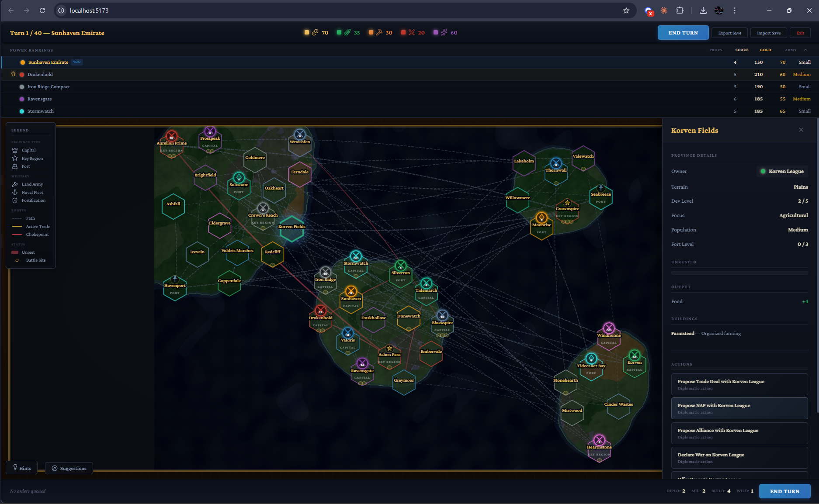
Task: Select the Stormwatch row in rankings
Action: [x=409, y=111]
